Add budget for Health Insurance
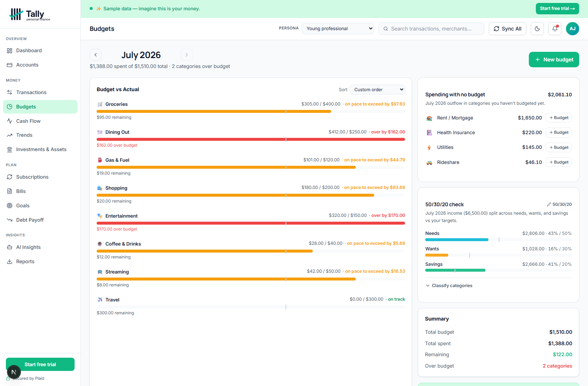This screenshot has height=386, width=588. [x=559, y=133]
